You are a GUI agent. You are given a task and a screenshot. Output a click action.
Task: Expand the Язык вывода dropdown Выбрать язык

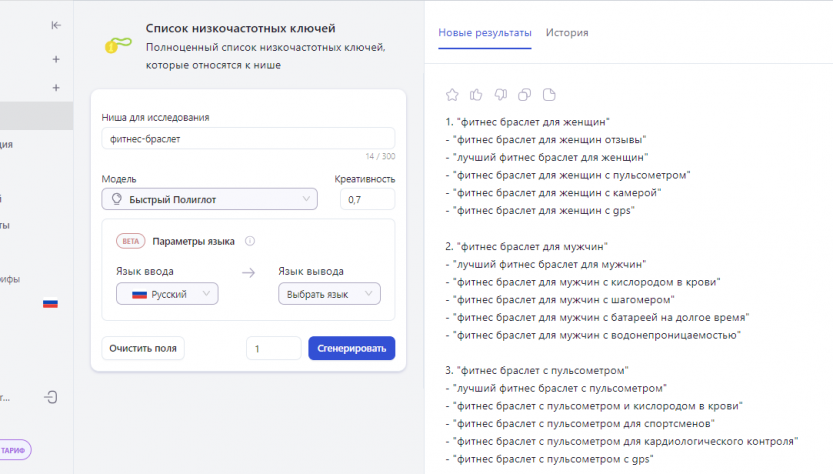pyautogui.click(x=328, y=294)
